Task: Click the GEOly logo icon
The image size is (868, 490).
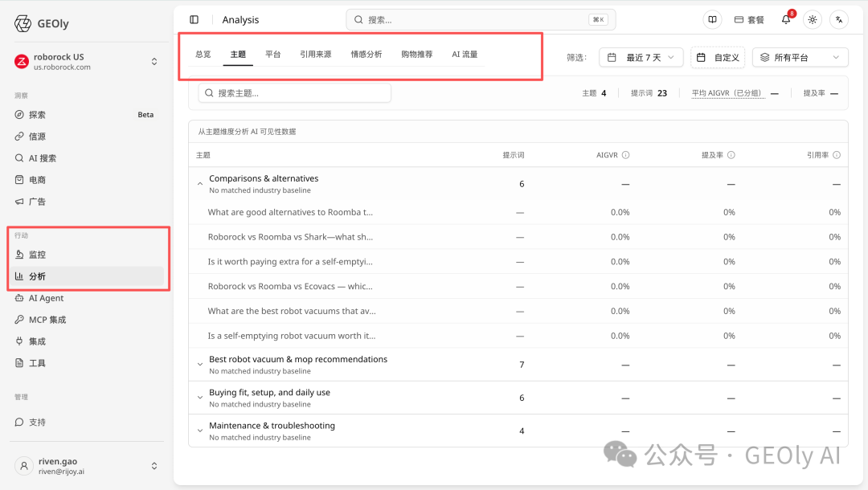Action: click(23, 24)
